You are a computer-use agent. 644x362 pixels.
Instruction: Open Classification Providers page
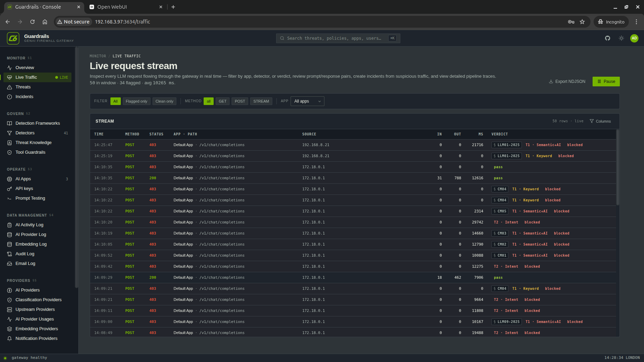click(38, 300)
